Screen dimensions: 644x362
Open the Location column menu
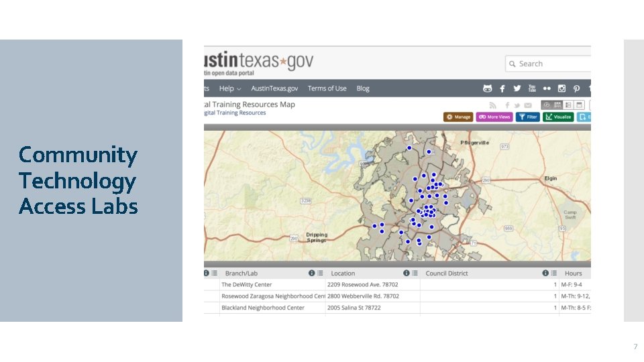[x=415, y=273]
